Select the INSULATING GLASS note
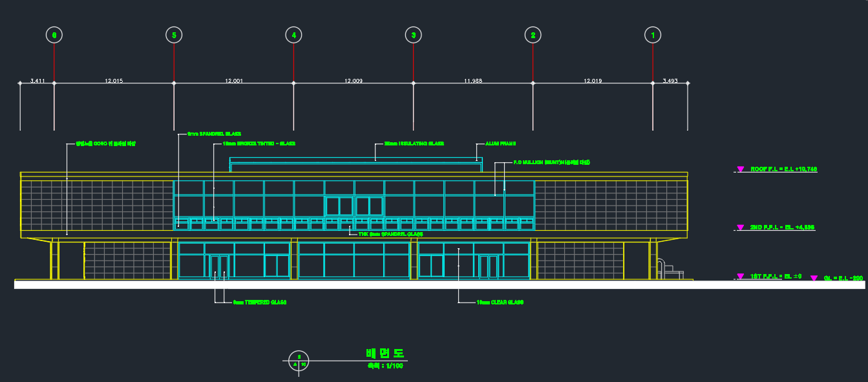 click(414, 143)
